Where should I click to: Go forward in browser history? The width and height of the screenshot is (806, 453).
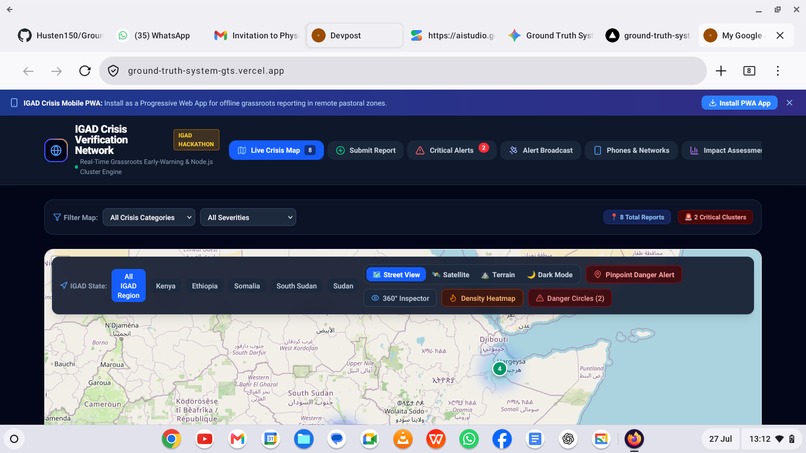[x=57, y=70]
